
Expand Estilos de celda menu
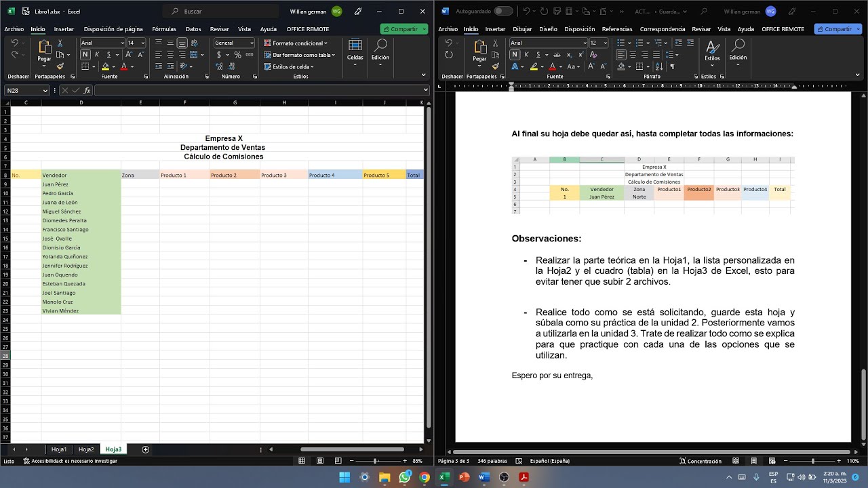coord(289,66)
